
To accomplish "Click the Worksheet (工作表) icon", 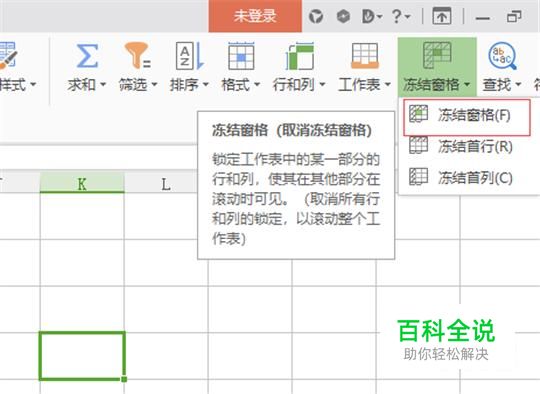I will (365, 55).
